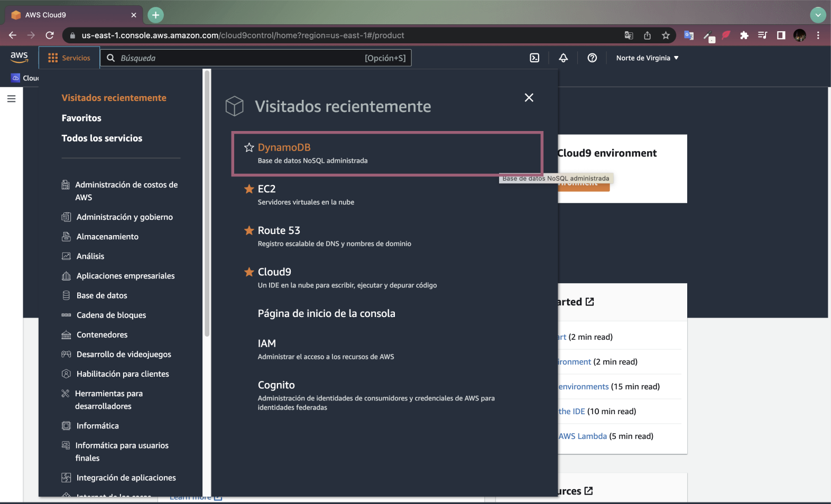This screenshot has height=504, width=831.
Task: Open the Norte de Virginia region dropdown
Action: (x=647, y=58)
